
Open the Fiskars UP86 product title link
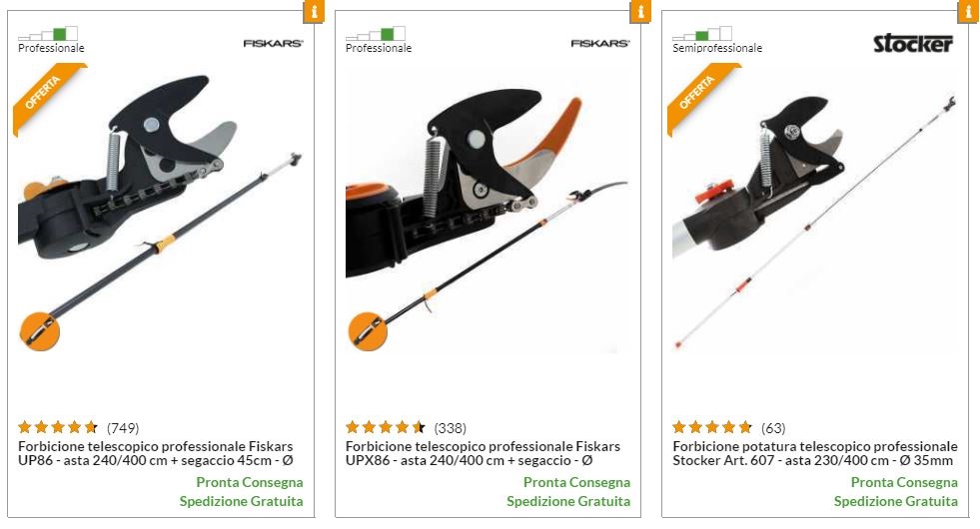coord(156,453)
